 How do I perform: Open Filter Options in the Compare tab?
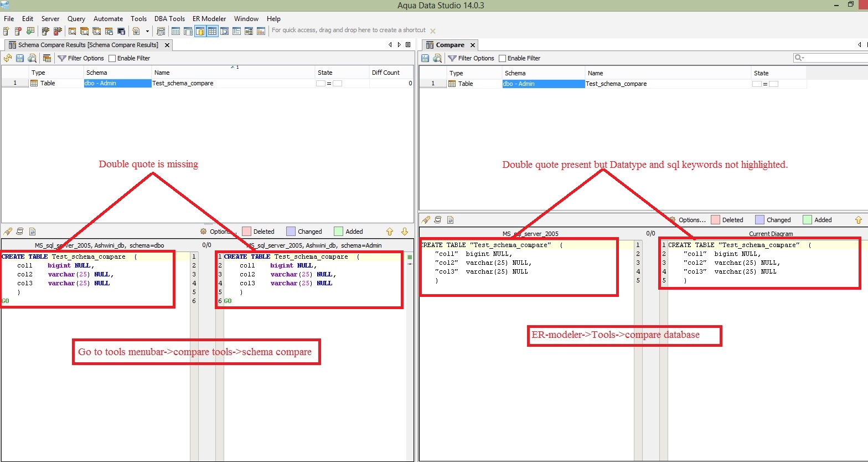(471, 58)
